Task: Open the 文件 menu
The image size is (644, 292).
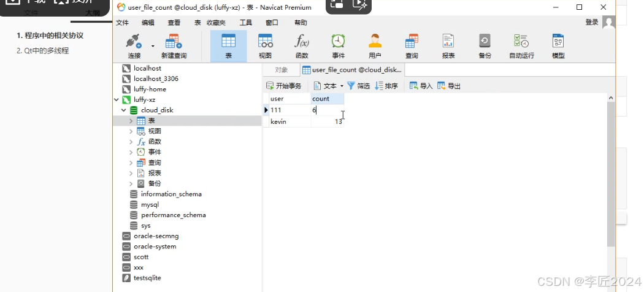Action: [123, 23]
